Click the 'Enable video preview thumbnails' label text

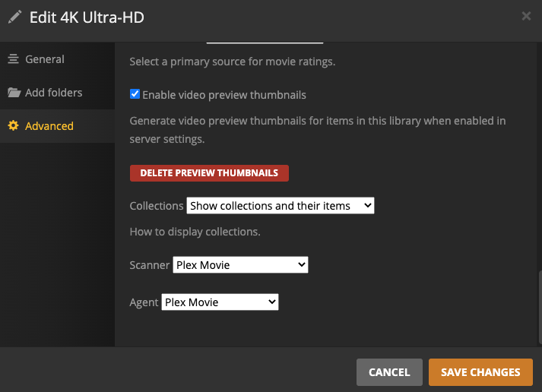pos(223,95)
